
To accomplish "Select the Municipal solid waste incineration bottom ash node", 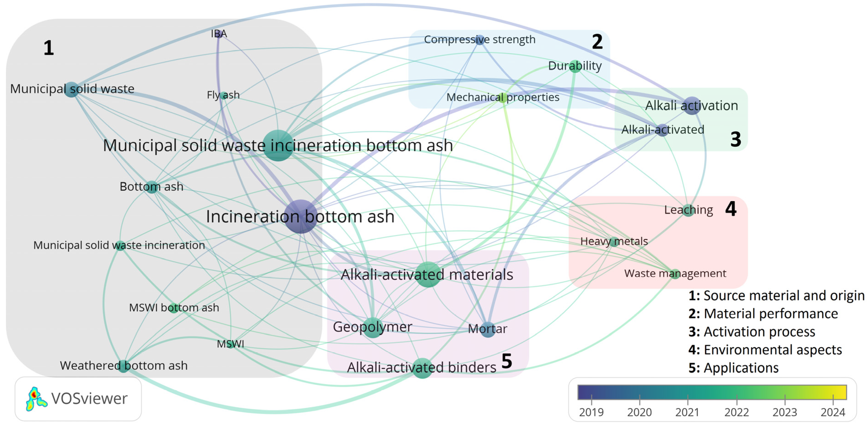I will tap(278, 145).
